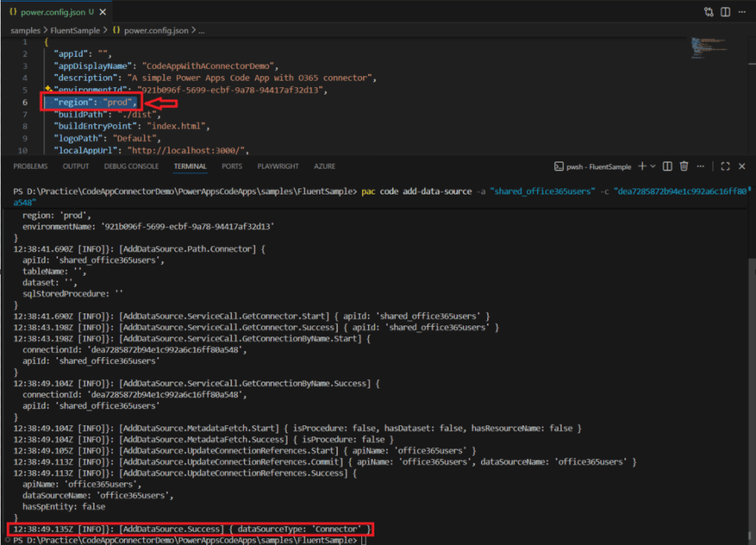The image size is (756, 545).
Task: Maximize the terminal panel size
Action: click(x=725, y=166)
